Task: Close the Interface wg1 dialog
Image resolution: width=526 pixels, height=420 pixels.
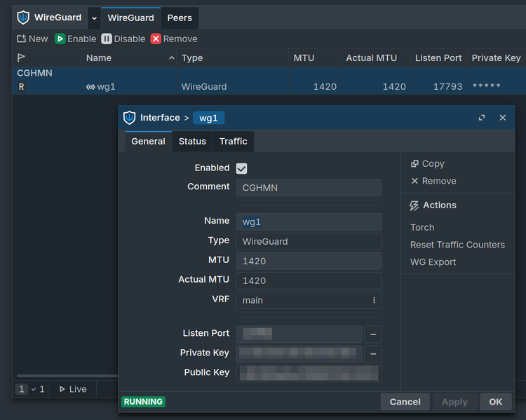Action: [x=503, y=118]
